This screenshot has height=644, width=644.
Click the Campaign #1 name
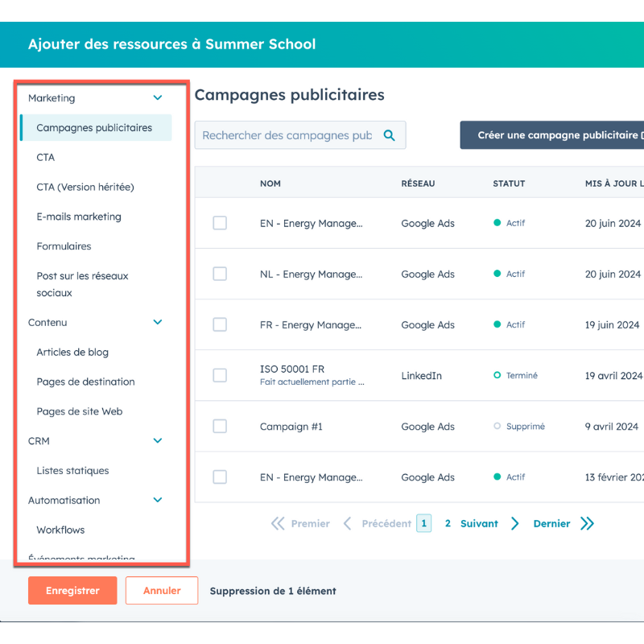(x=291, y=427)
